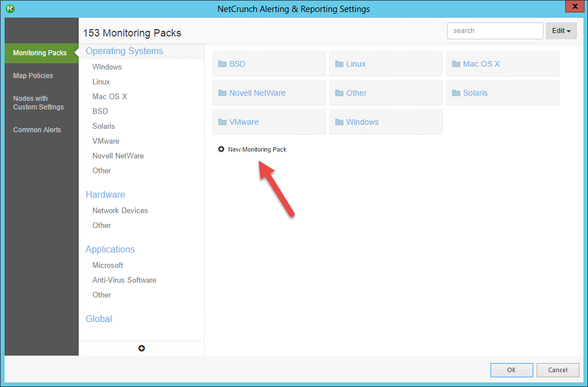Select Other under Operating Systems
Viewport: 588px width, 387px height.
pos(102,171)
